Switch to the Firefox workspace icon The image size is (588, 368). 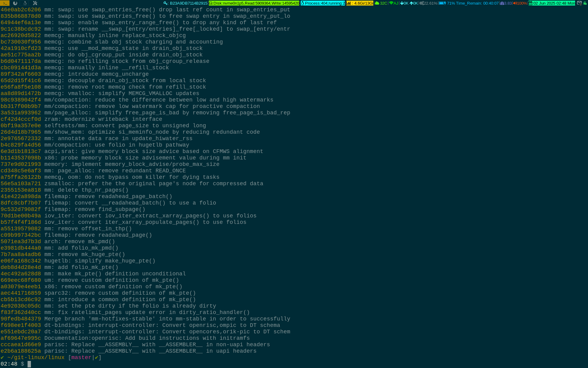pos(15,3)
